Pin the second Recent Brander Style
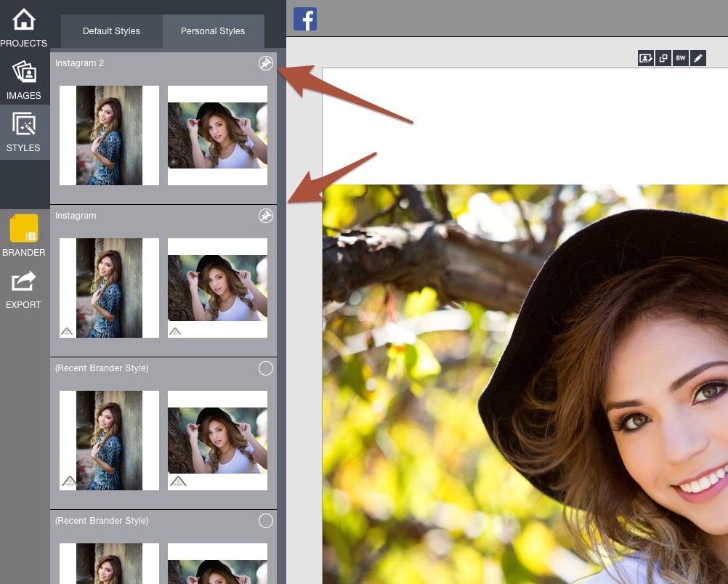The width and height of the screenshot is (728, 584). (x=266, y=521)
